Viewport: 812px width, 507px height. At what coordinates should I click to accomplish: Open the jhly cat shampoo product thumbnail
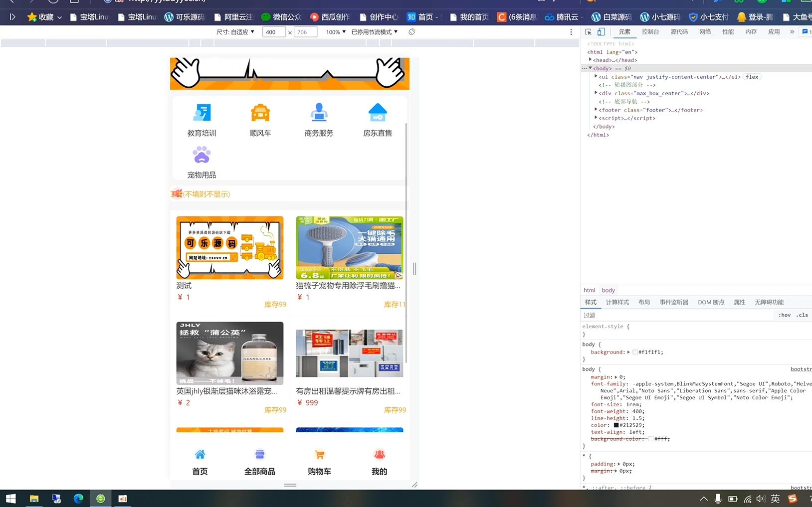(x=230, y=353)
